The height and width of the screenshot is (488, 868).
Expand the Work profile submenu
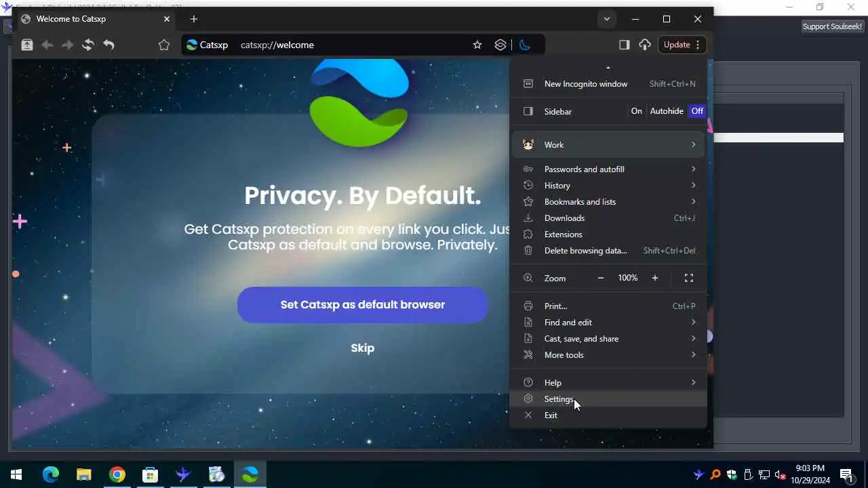coord(608,145)
